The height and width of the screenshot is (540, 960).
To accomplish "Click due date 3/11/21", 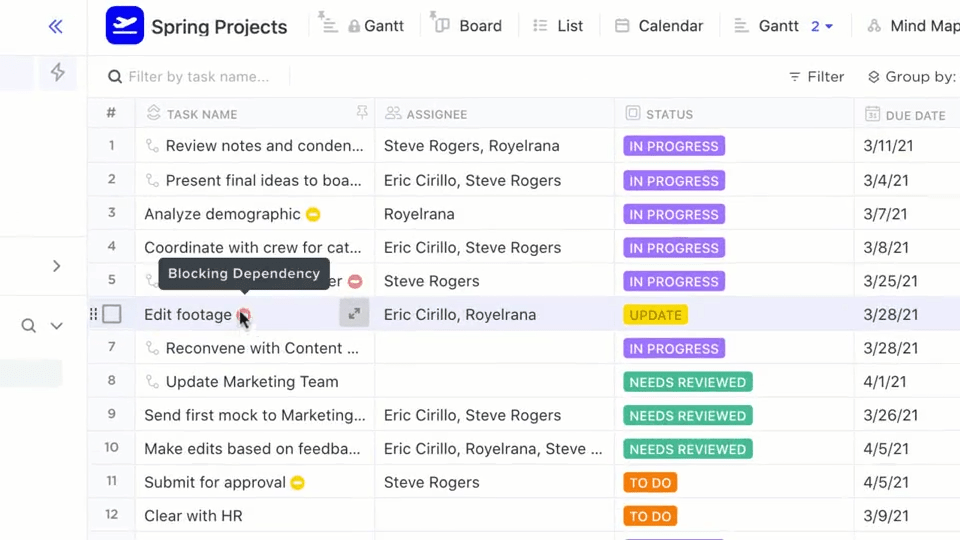I will coord(888,146).
